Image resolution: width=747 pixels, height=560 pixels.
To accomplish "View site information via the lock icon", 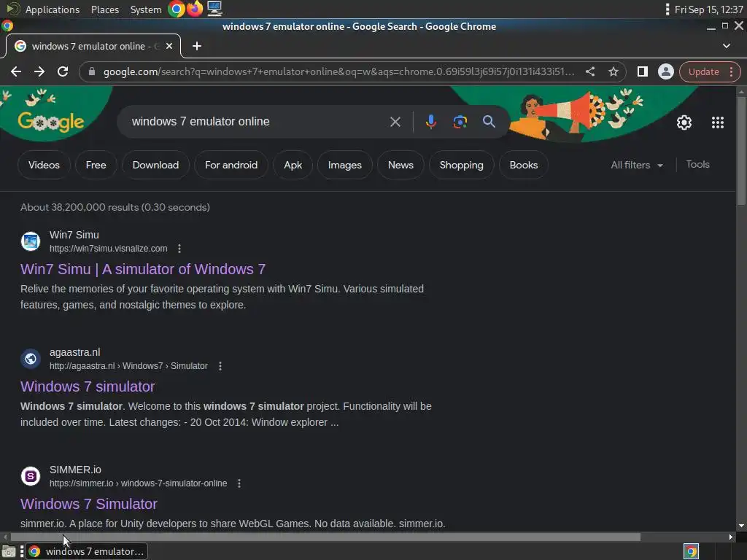I will click(92, 71).
